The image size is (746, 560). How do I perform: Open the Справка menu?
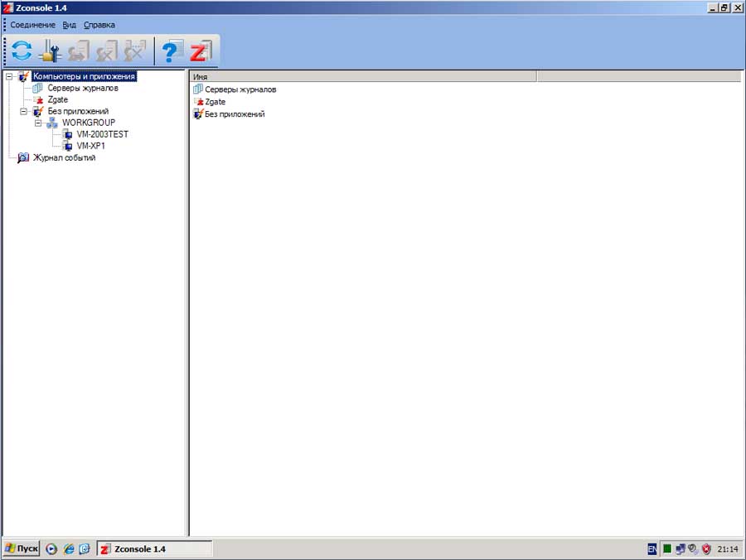(99, 25)
